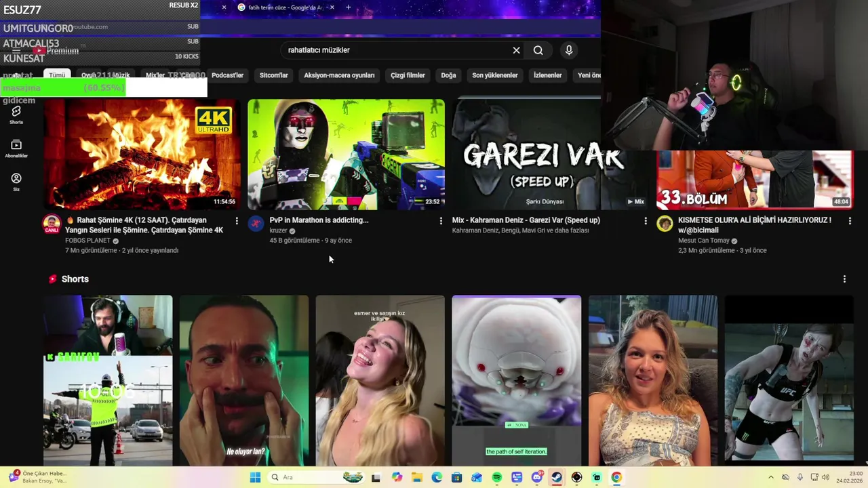Open the esmer ve sarışın kız Short
The image size is (868, 488).
pos(380,380)
